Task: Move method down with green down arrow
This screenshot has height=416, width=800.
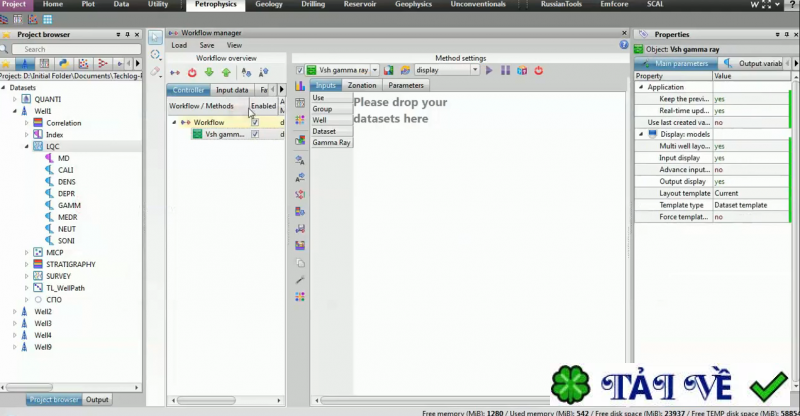Action: 209,72
